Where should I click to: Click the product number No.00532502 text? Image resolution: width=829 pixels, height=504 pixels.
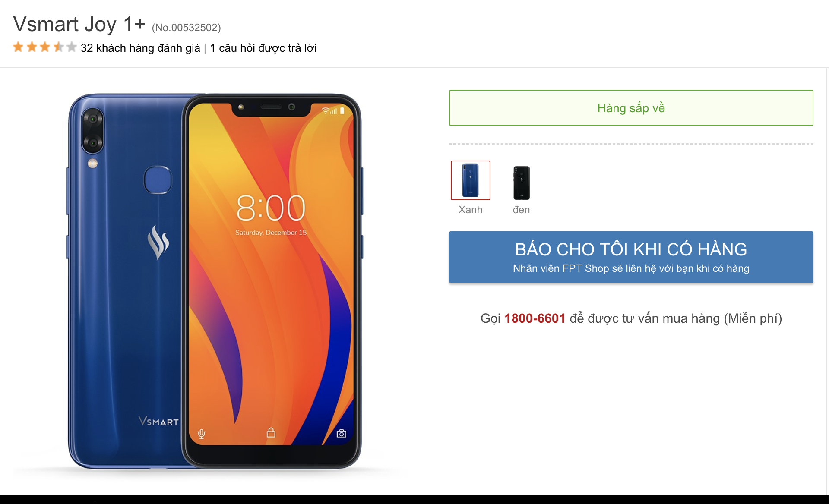187,28
